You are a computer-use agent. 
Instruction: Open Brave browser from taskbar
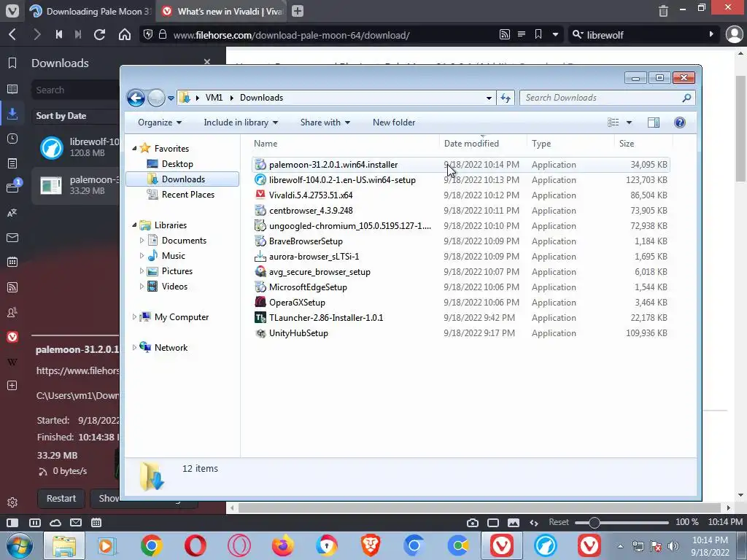(370, 545)
